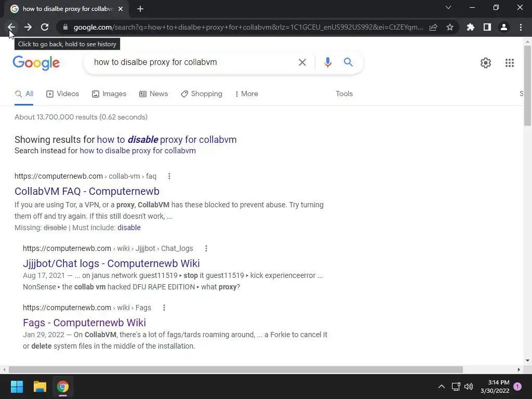Click the scroll right arrow
532x399 pixels.
519,369
